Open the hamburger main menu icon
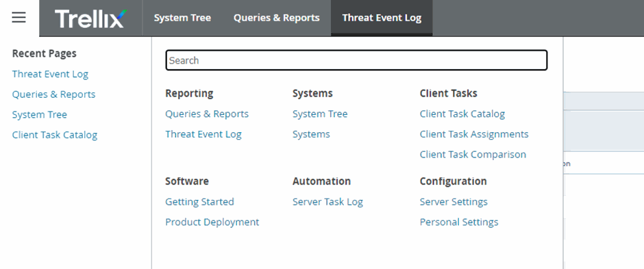This screenshot has width=644, height=269. (x=19, y=18)
